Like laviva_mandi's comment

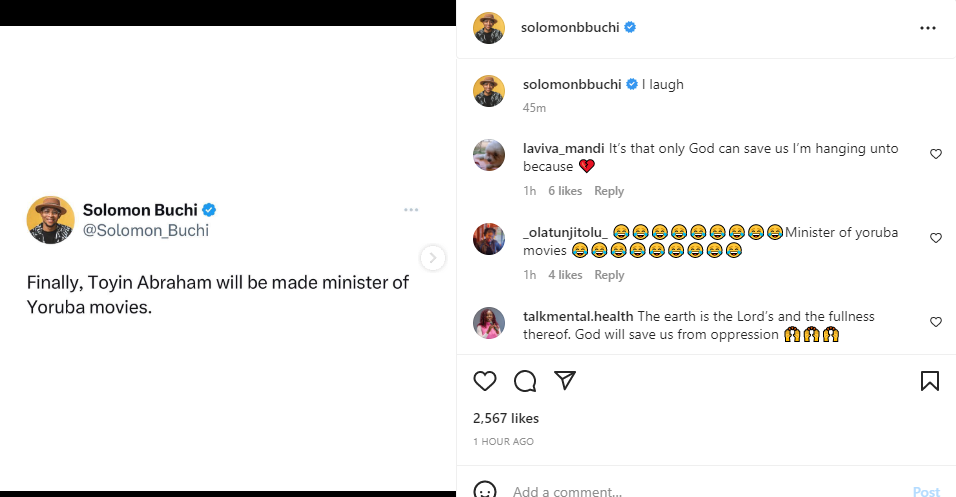pyautogui.click(x=936, y=154)
